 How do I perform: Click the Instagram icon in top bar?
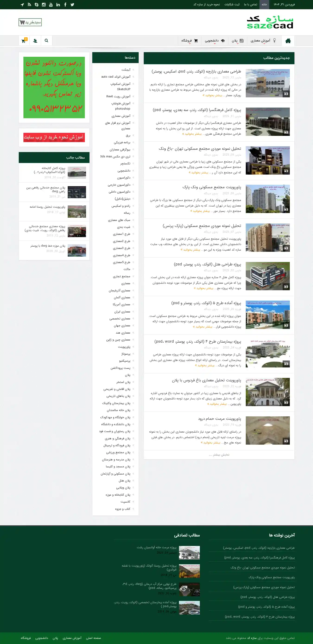click(44, 4)
